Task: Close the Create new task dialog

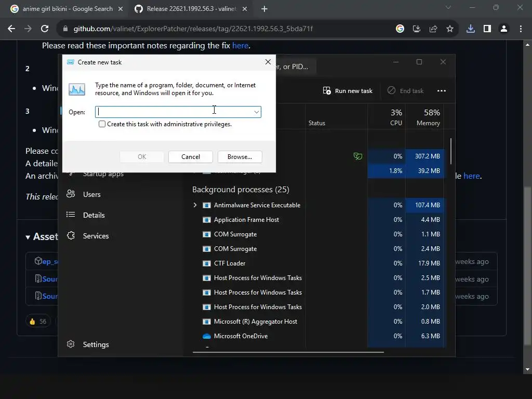Action: click(268, 62)
